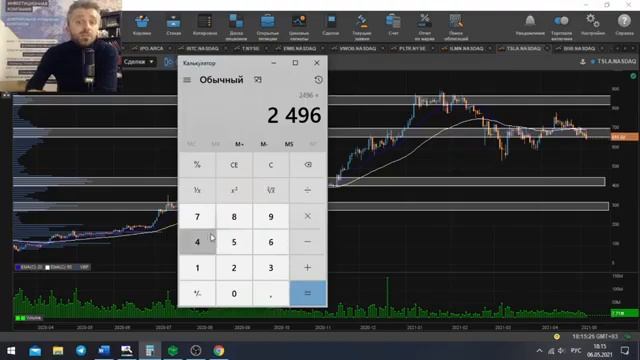Click the multiply key
This screenshot has width=640, height=360.
point(308,216)
